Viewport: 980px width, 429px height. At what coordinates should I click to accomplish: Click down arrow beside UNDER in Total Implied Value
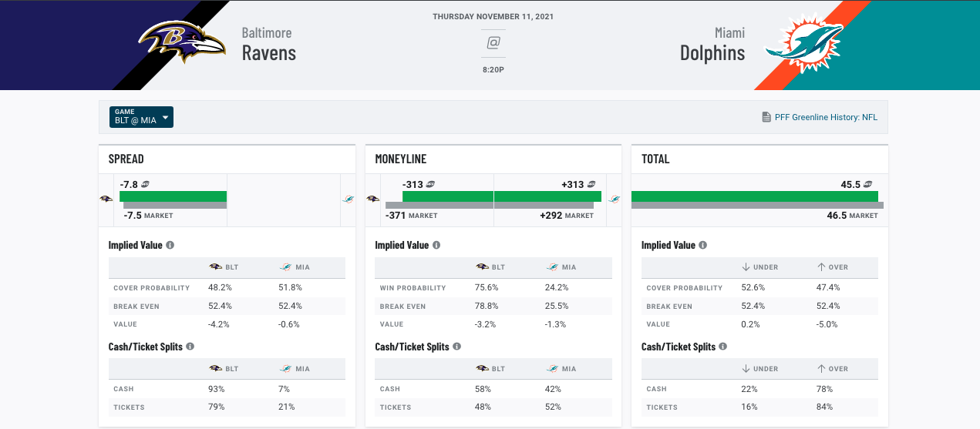click(746, 267)
